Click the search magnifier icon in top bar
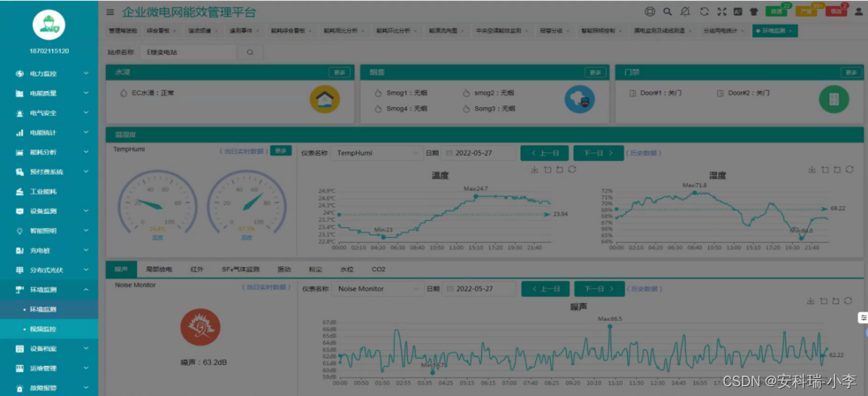Screen dimensions: 868x396 point(668,11)
